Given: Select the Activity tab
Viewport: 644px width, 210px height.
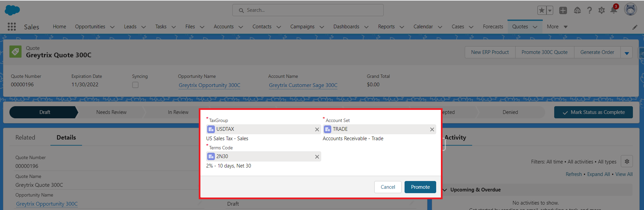Looking at the screenshot, I should 455,138.
